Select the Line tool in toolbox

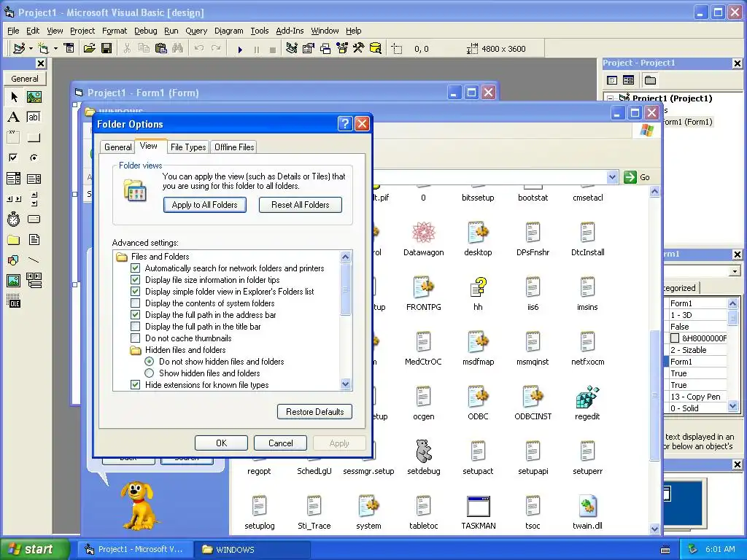pos(34,260)
